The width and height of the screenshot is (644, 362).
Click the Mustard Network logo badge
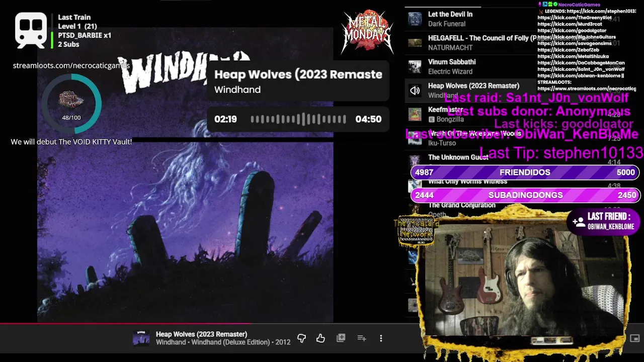click(416, 231)
